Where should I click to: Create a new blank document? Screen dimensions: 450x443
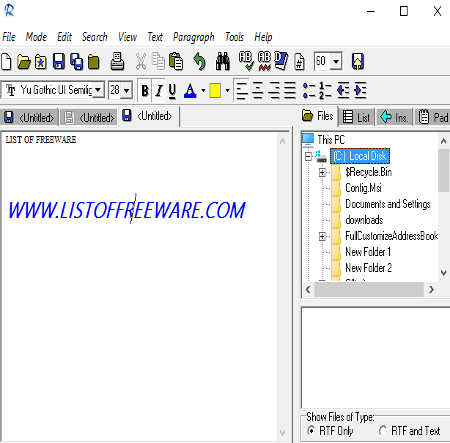(6, 62)
